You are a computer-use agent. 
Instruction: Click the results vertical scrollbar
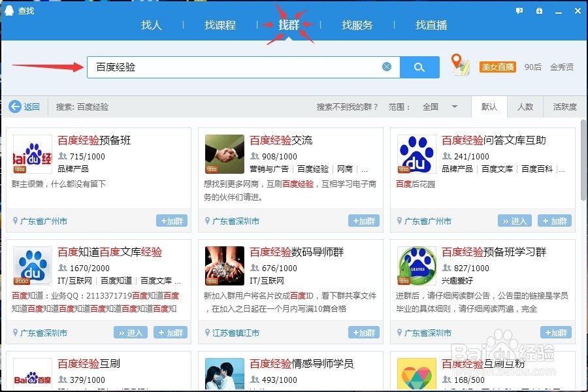[583, 160]
